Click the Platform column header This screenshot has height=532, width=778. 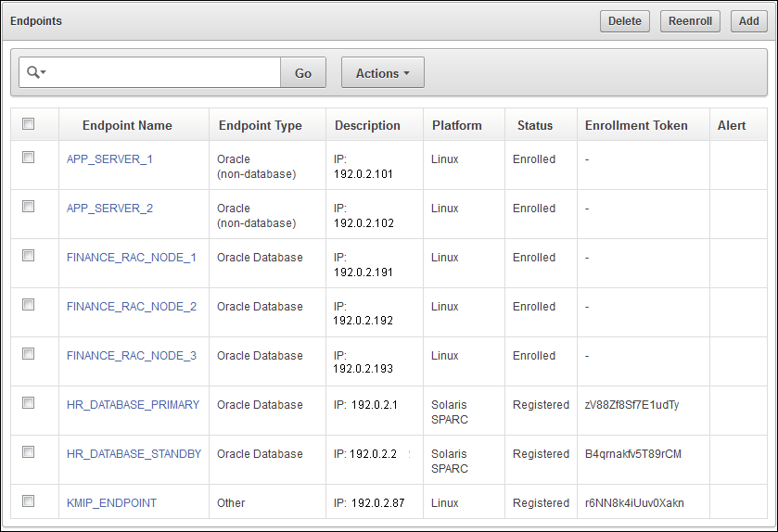[x=456, y=125]
